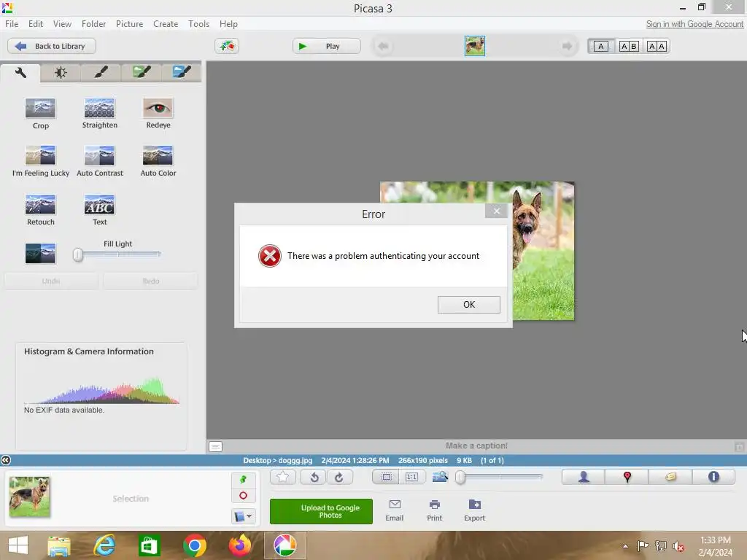This screenshot has height=560, width=747.
Task: Go to the previous photo arrow
Action: [383, 46]
